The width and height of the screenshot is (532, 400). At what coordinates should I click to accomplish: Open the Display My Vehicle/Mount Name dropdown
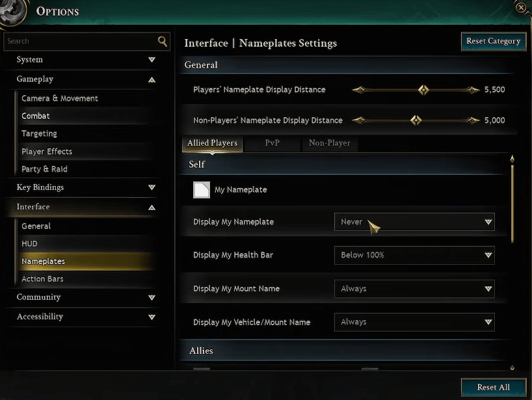(x=414, y=321)
